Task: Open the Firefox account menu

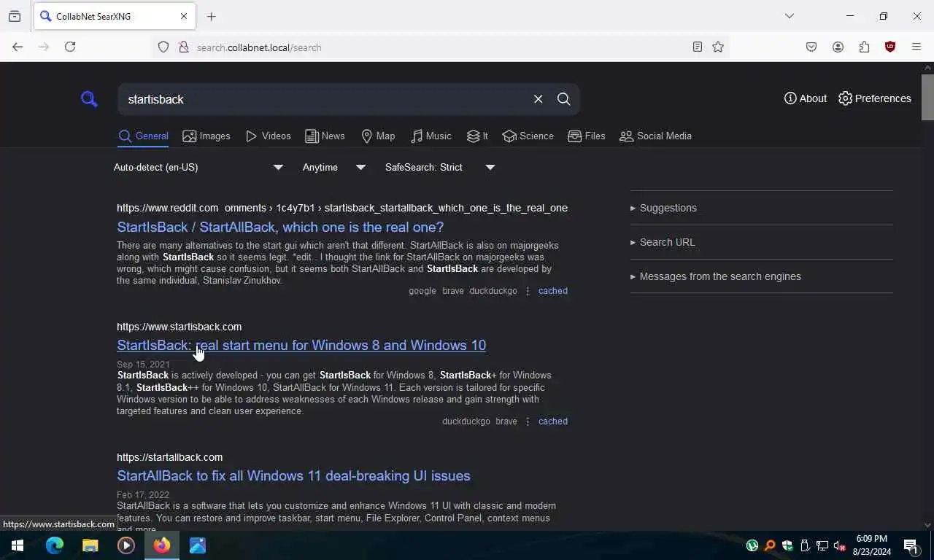Action: [x=838, y=47]
